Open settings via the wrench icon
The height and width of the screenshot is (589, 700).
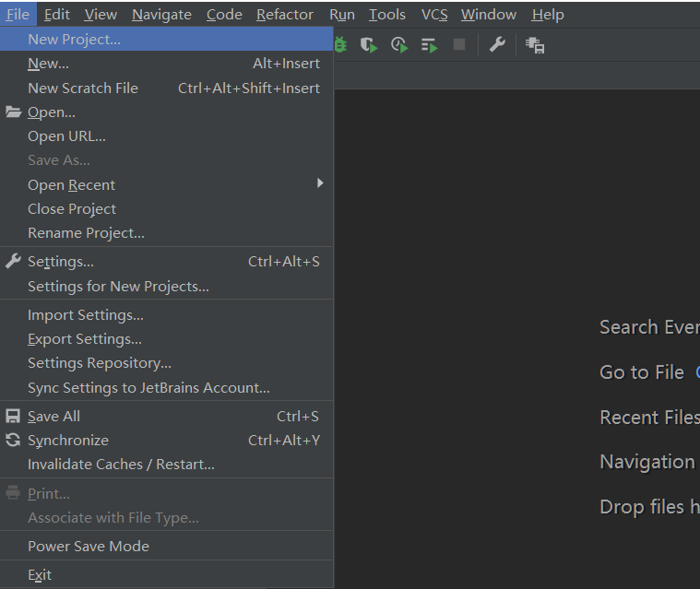pyautogui.click(x=497, y=44)
